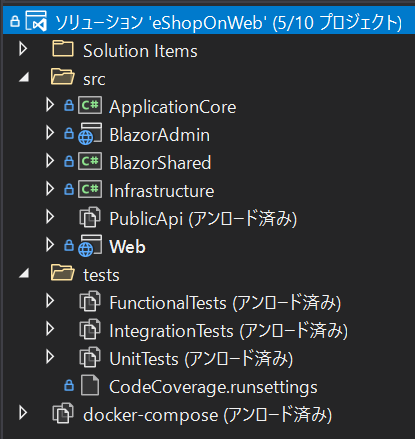Expand the ApplicationCore project
Screen dimensions: 415x439
click(x=50, y=105)
